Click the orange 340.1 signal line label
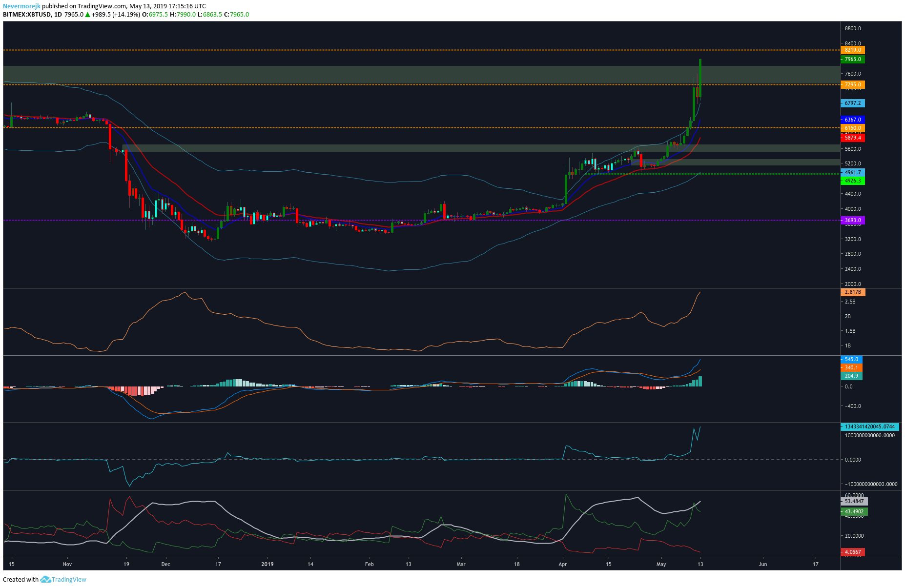 point(852,368)
